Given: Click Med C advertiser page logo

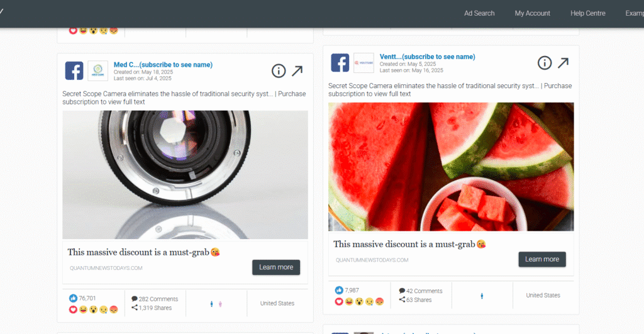Looking at the screenshot, I should pyautogui.click(x=97, y=70).
